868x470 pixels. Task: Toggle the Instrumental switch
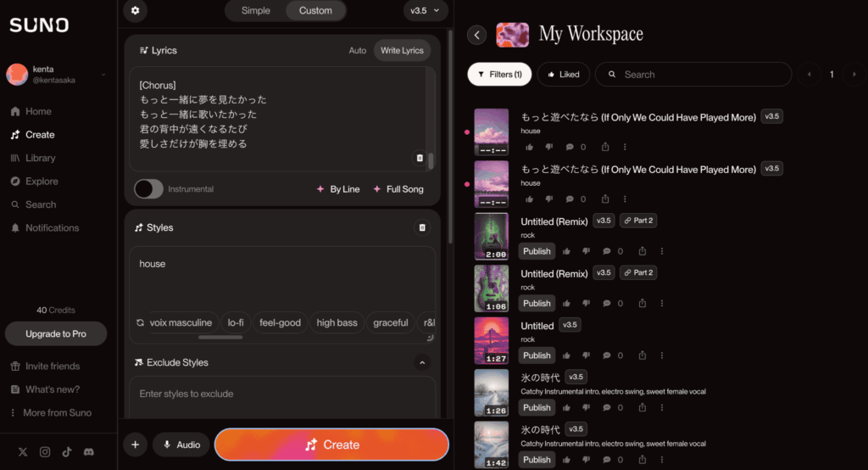(x=148, y=189)
